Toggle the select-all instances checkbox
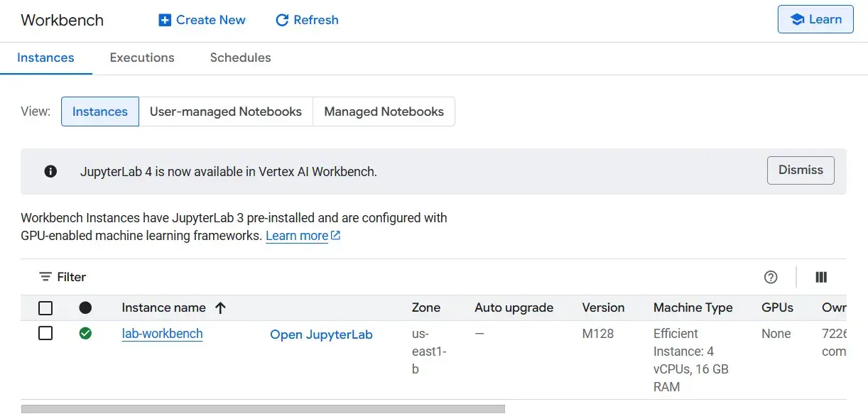The image size is (868, 414). (x=45, y=307)
